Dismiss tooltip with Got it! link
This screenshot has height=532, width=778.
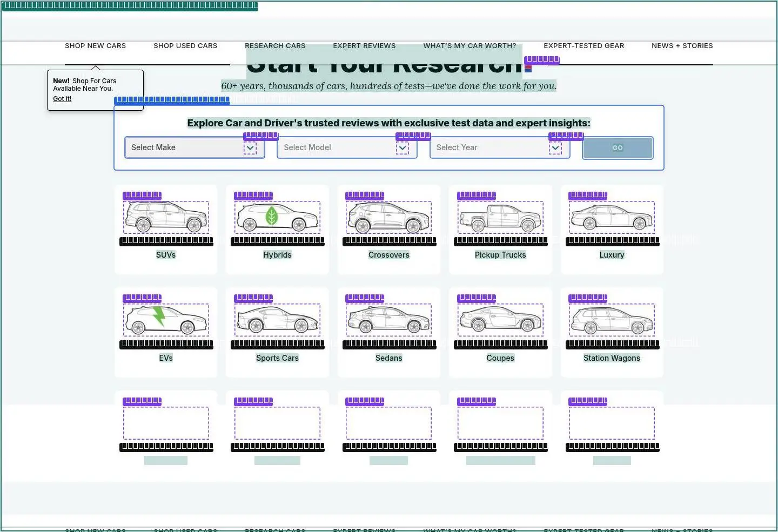[62, 99]
